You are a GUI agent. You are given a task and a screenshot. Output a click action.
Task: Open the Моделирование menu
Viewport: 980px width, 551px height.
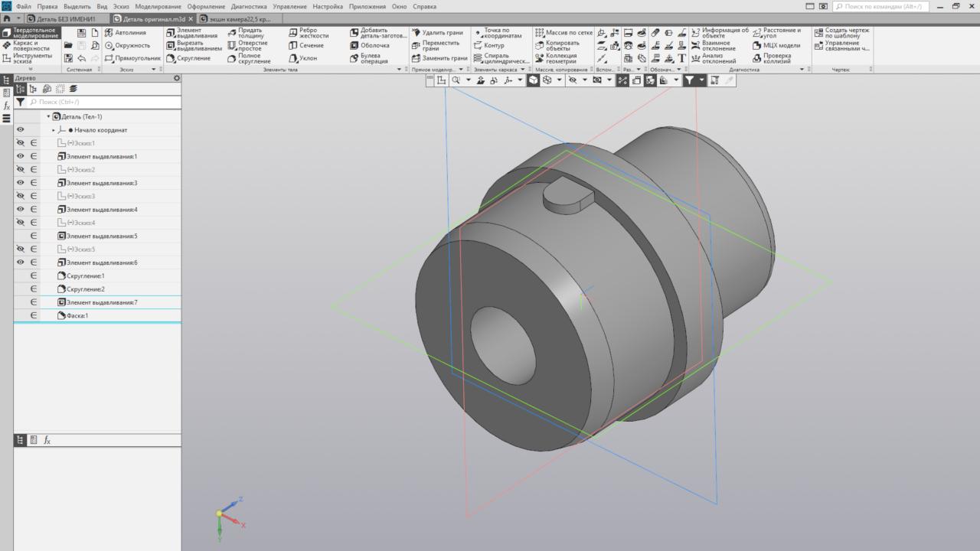point(158,6)
